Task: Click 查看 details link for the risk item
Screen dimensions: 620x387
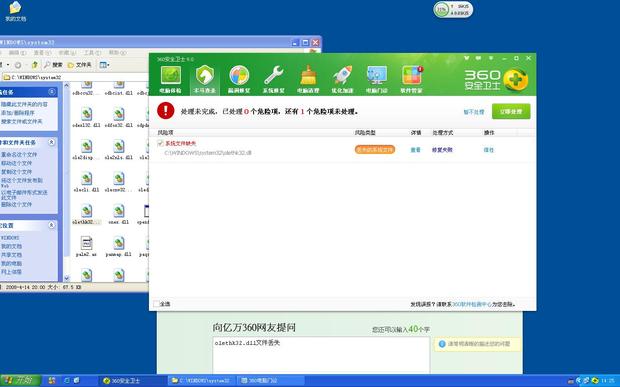Action: pyautogui.click(x=415, y=150)
